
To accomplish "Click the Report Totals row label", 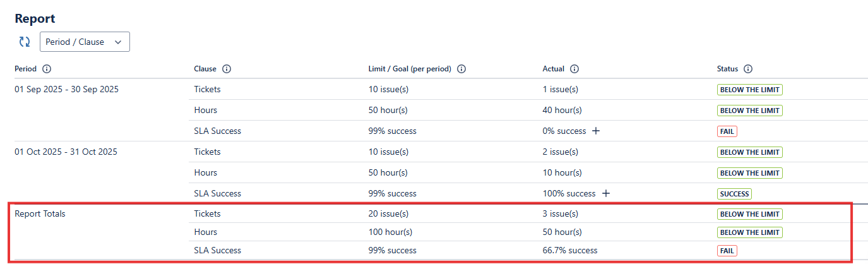I will [x=40, y=214].
